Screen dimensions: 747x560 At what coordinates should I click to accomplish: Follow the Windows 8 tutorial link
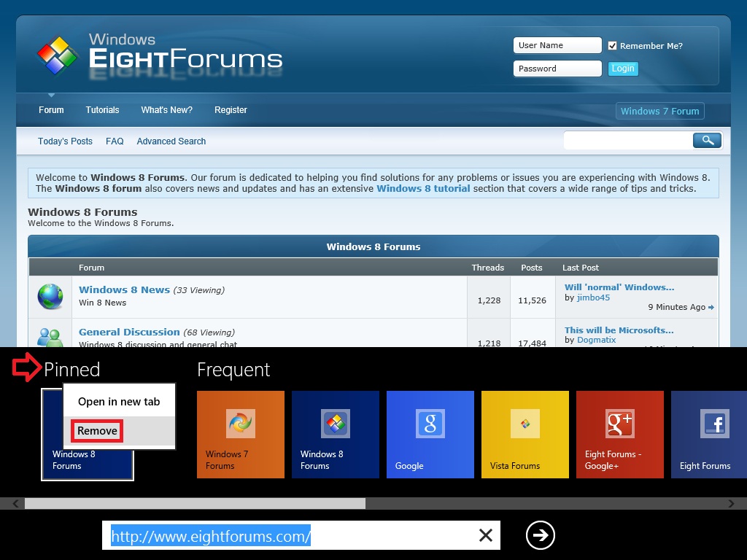tap(423, 189)
